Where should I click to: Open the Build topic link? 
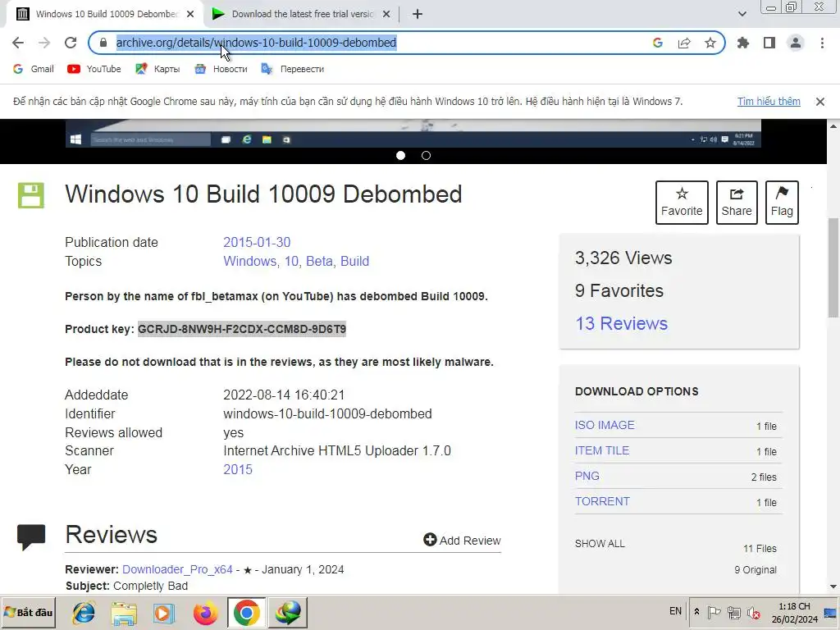tap(354, 261)
